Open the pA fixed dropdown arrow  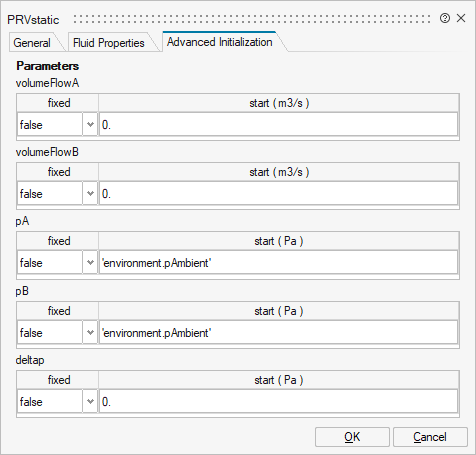pyautogui.click(x=90, y=263)
